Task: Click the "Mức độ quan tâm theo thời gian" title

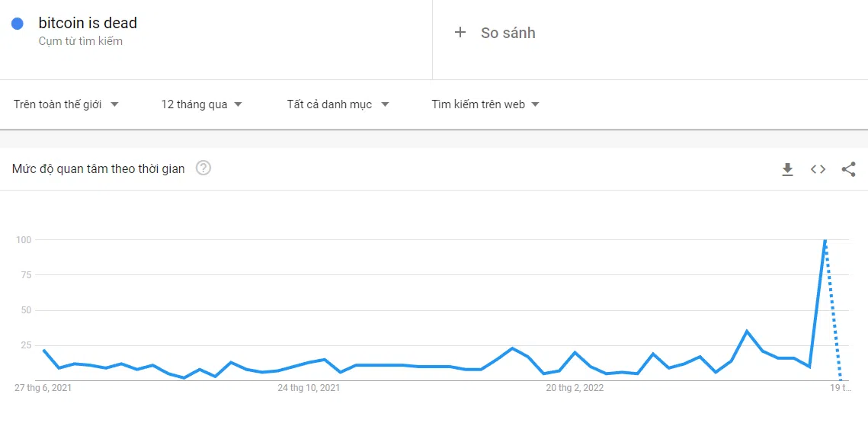Action: [98, 169]
